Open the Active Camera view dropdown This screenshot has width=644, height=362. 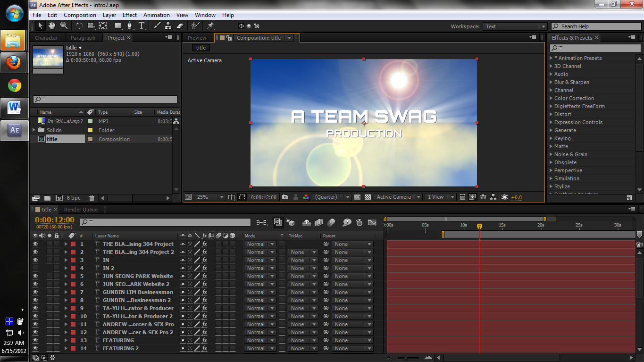[398, 197]
